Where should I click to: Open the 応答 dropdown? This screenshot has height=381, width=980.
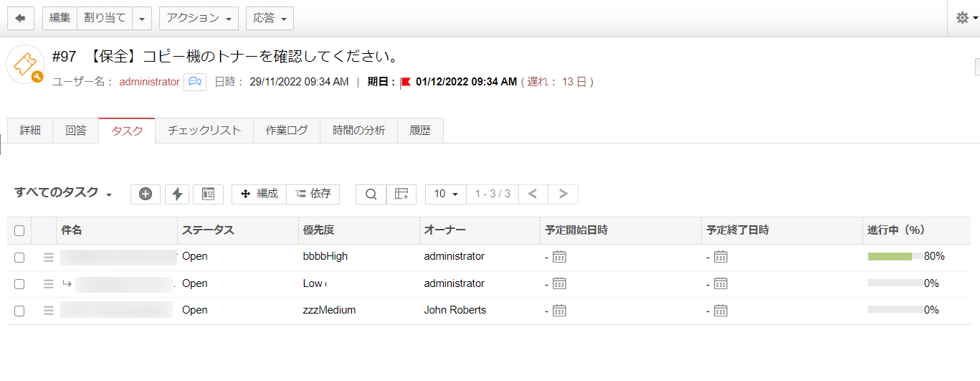click(x=270, y=19)
